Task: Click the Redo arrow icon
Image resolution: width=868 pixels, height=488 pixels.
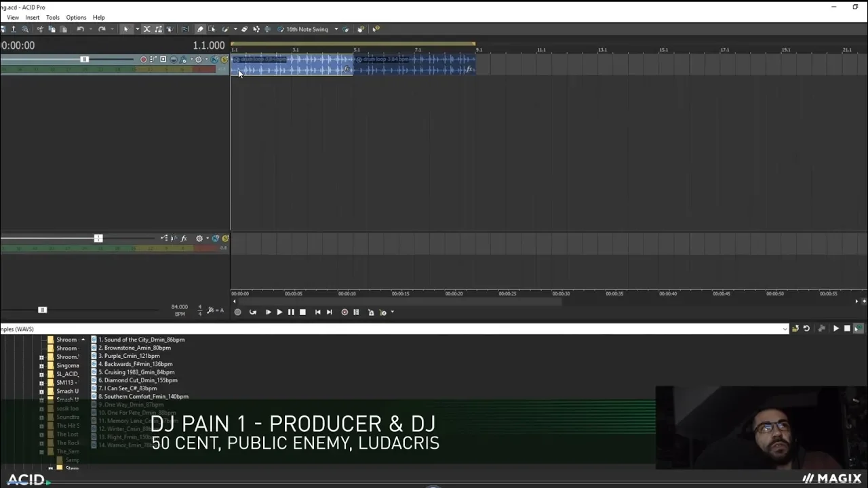Action: click(x=102, y=29)
